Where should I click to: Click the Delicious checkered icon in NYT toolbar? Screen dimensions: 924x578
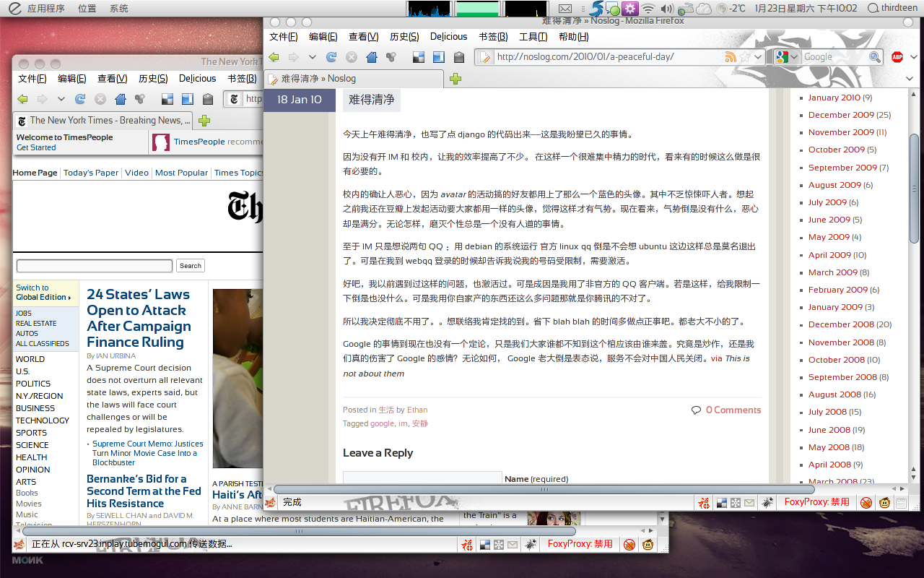[x=167, y=99]
